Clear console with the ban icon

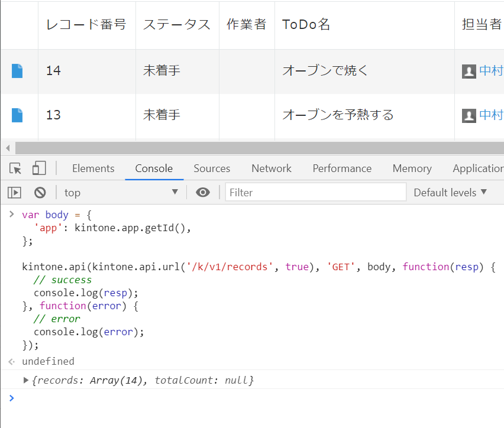40,193
